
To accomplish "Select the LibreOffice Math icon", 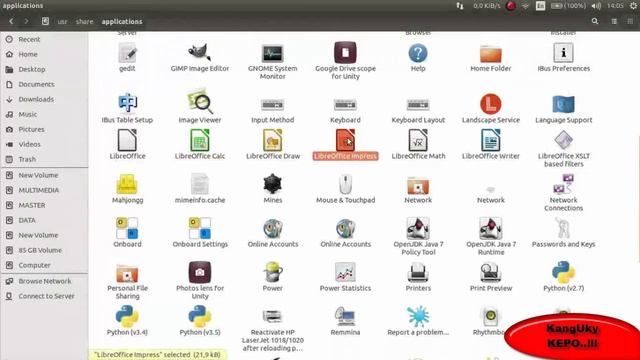I will 418,140.
